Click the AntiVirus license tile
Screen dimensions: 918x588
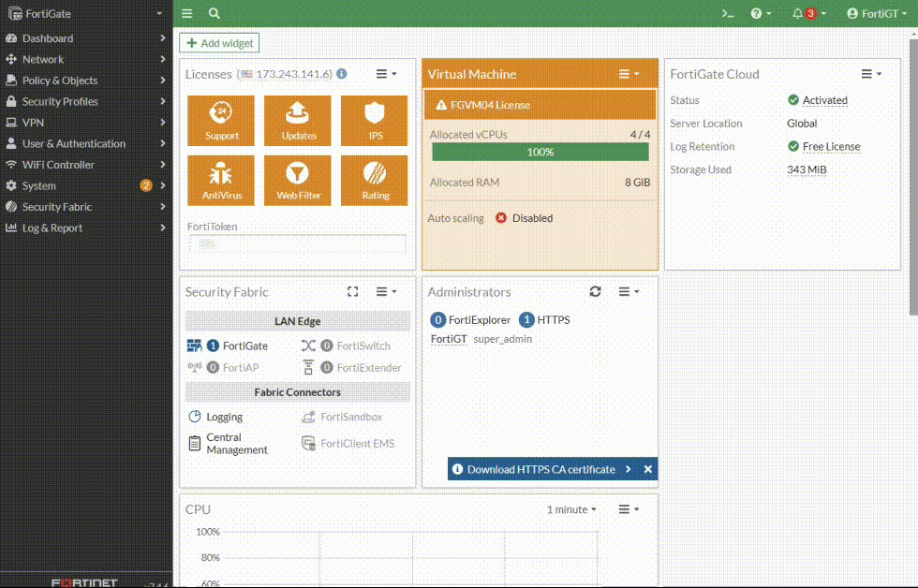coord(221,180)
